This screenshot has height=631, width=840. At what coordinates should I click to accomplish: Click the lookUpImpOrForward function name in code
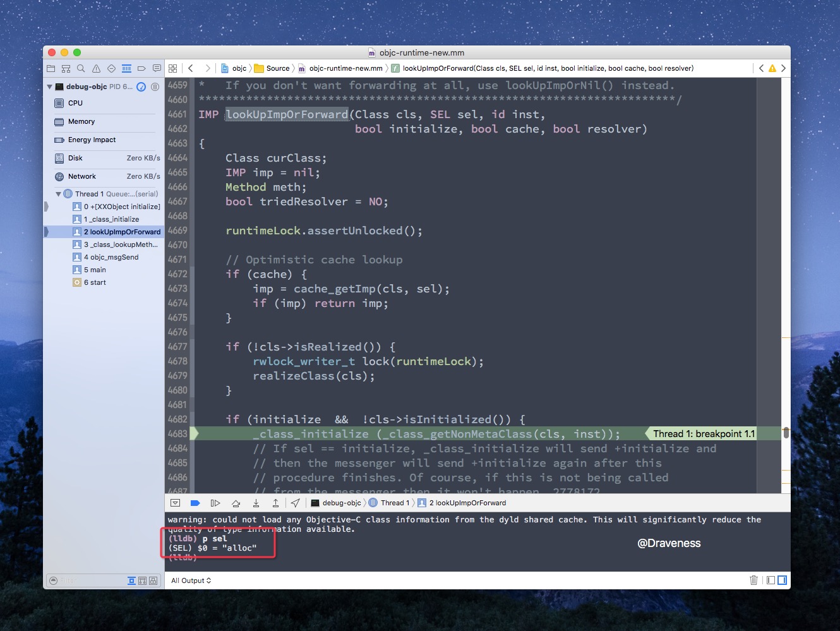coord(287,114)
